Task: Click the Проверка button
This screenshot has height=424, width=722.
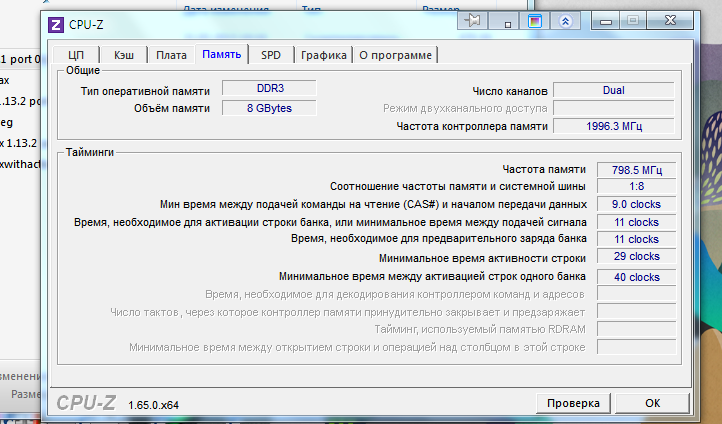Action: [x=573, y=403]
